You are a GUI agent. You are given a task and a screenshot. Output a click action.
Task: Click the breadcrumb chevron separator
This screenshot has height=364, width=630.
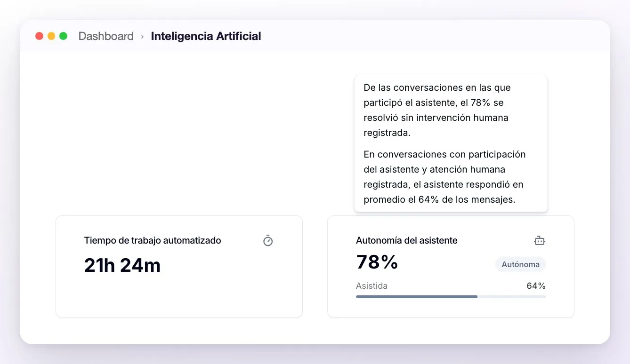tap(142, 36)
